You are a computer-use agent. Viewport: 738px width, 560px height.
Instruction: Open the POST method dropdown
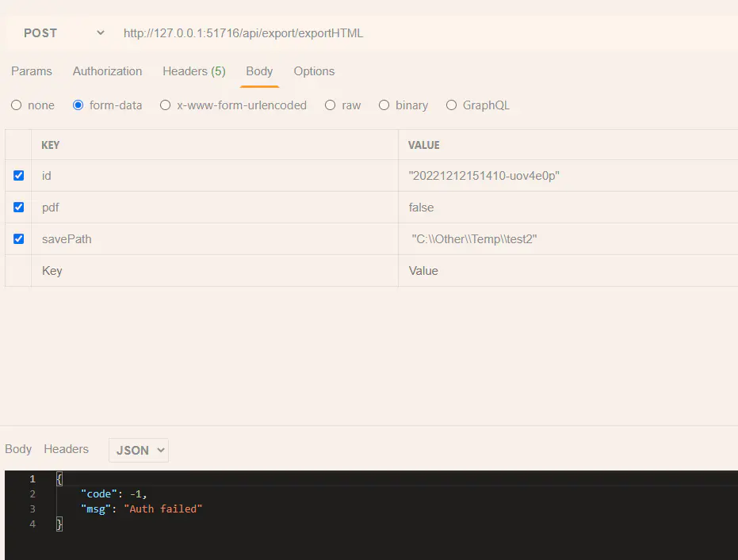coord(63,33)
